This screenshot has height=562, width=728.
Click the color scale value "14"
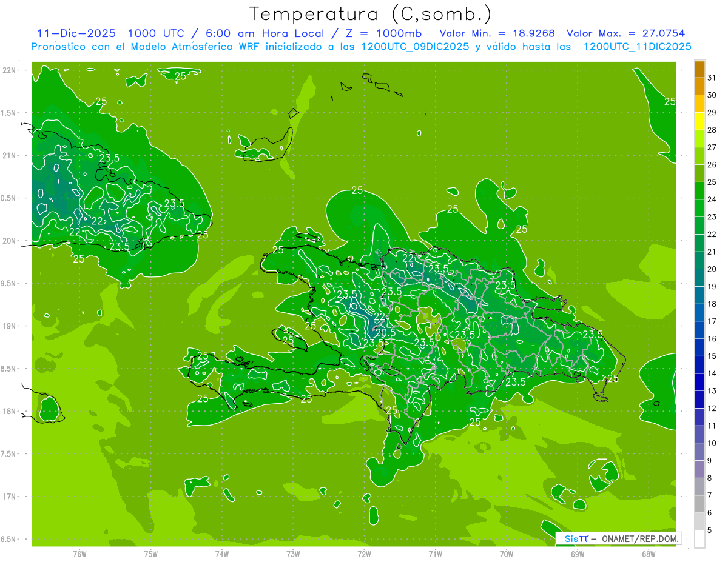tap(712, 373)
